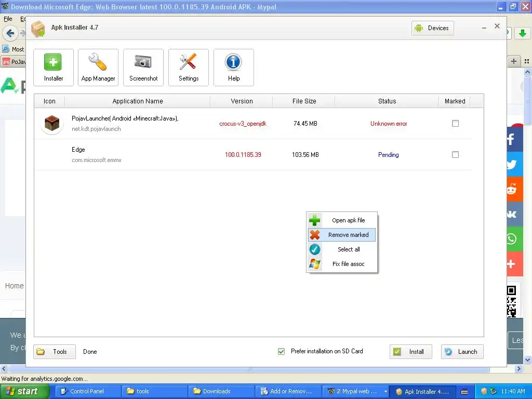Viewport: 532px width, 399px height.
Task: Open new tab plus button in Mypal
Action: click(x=514, y=61)
